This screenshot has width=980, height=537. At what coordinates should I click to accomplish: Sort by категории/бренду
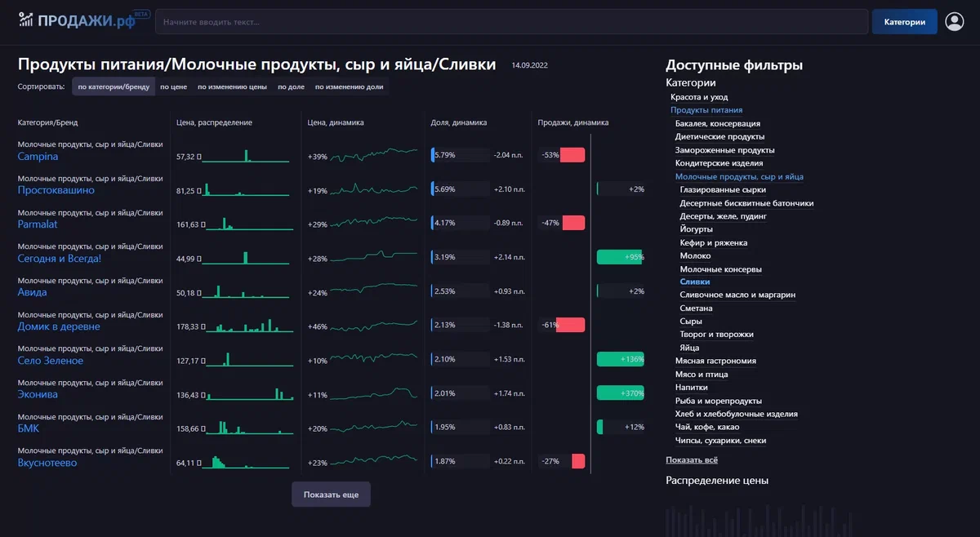point(114,86)
